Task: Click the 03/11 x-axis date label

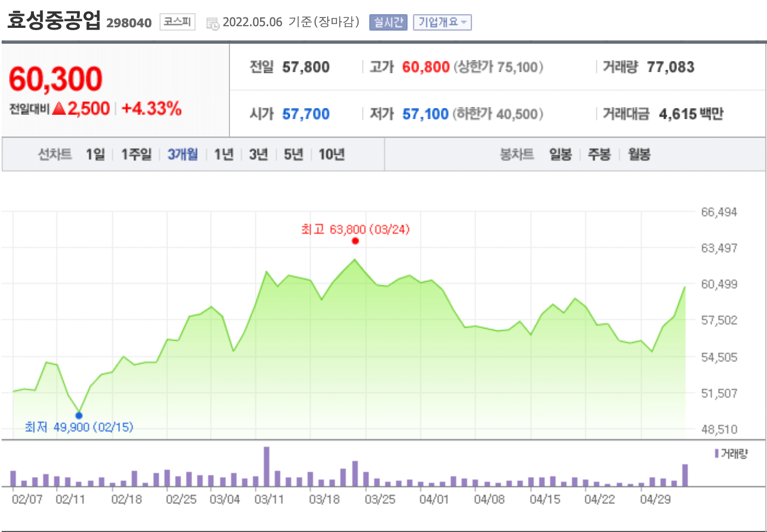Action: point(269,499)
